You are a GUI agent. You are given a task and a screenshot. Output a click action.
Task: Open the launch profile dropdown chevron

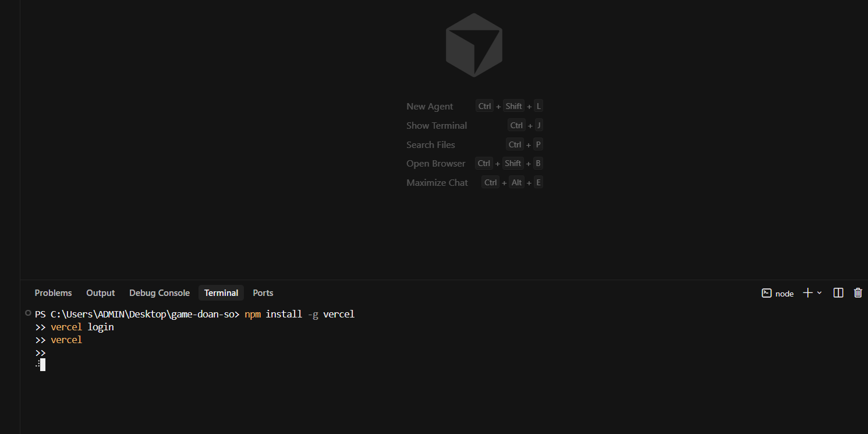820,293
